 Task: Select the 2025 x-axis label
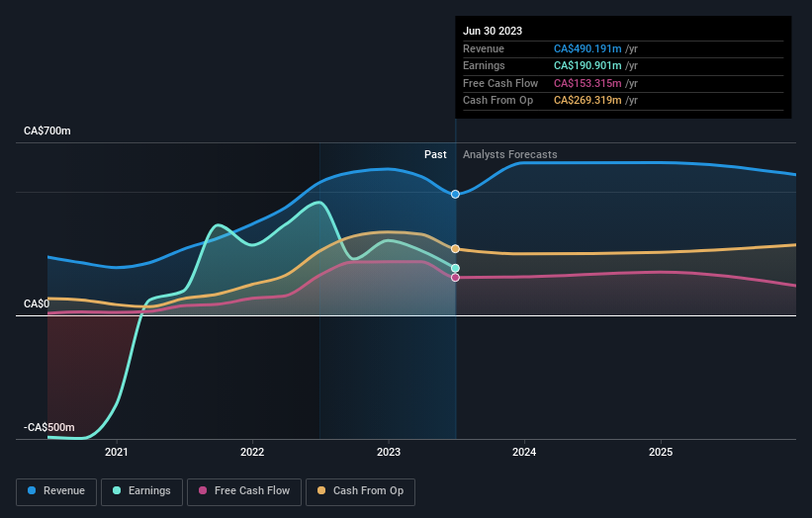pos(661,453)
